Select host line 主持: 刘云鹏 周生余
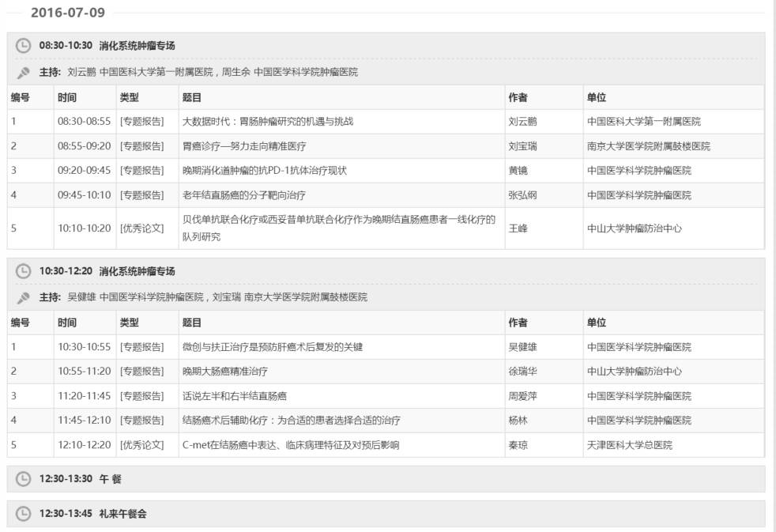 198,72
